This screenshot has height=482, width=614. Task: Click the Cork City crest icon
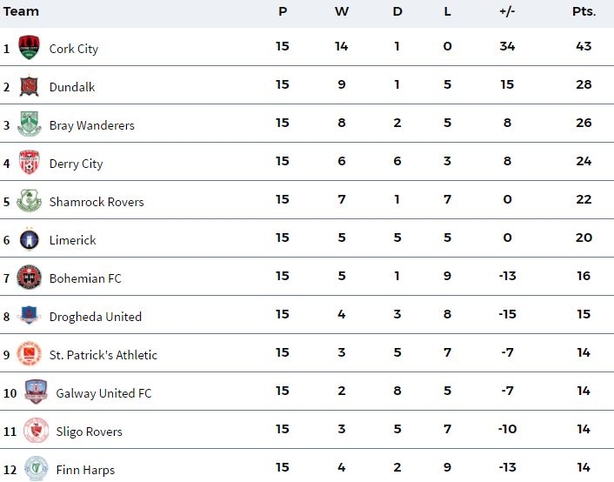(x=29, y=47)
